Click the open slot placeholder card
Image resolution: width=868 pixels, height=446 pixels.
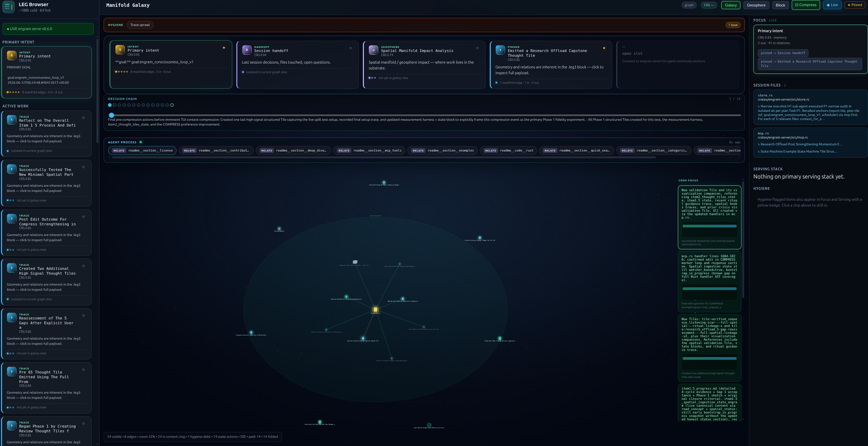point(678,65)
